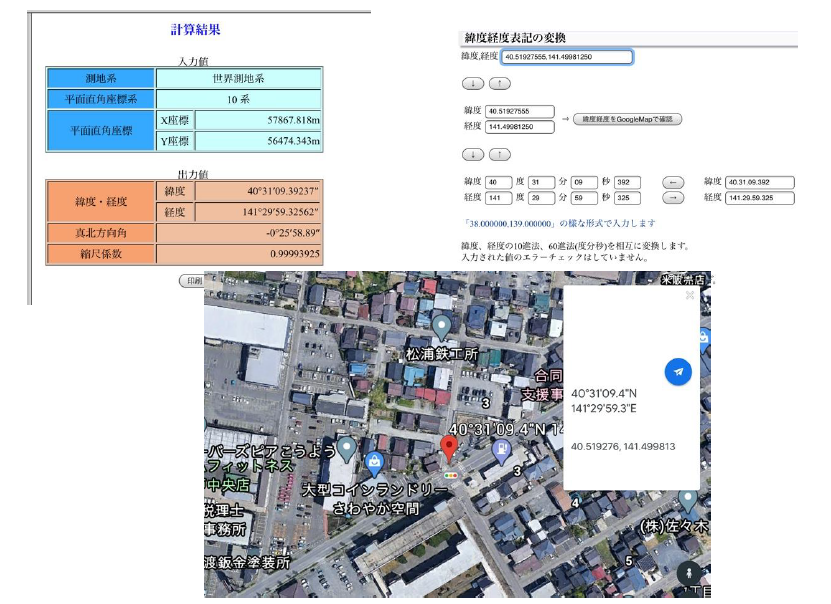Image resolution: width=831 pixels, height=604 pixels.
Task: Click down arrow above the 度分秒 fields
Action: point(473,154)
